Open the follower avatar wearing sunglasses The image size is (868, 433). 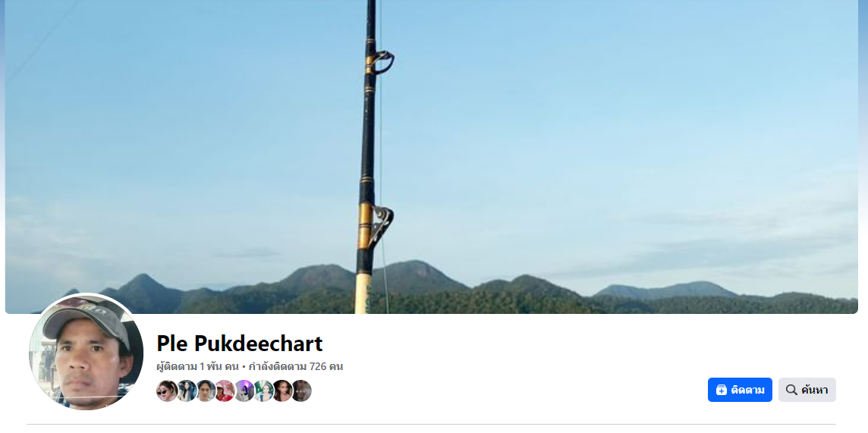[167, 391]
